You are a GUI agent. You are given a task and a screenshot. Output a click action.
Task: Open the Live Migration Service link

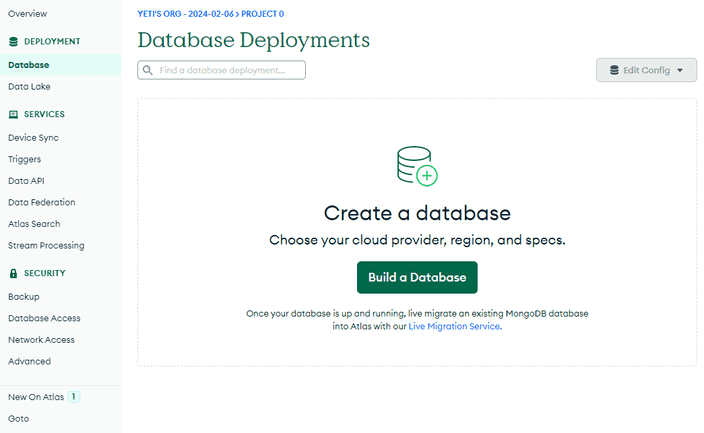pyautogui.click(x=454, y=326)
